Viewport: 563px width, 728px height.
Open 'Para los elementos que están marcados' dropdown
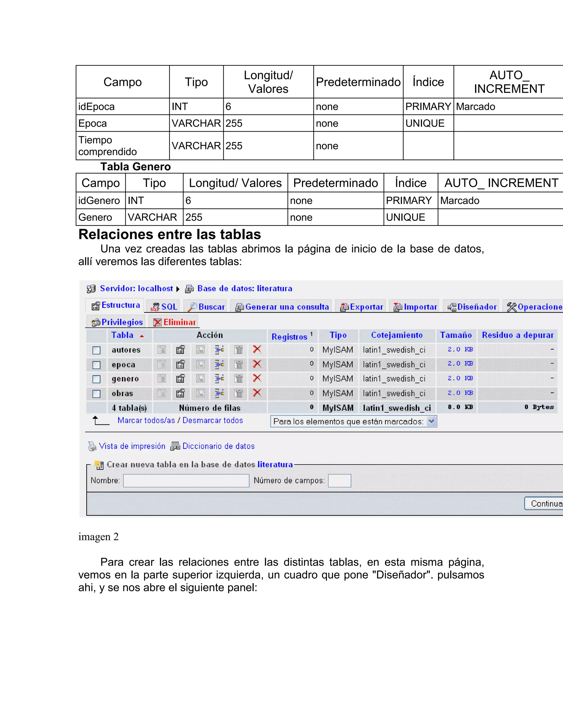point(354,421)
